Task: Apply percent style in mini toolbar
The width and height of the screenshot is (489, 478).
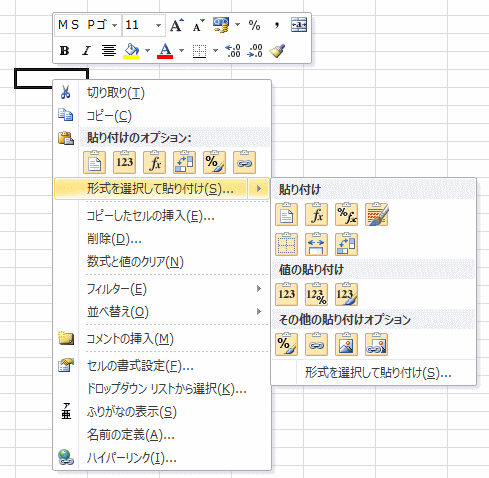Action: [x=254, y=25]
